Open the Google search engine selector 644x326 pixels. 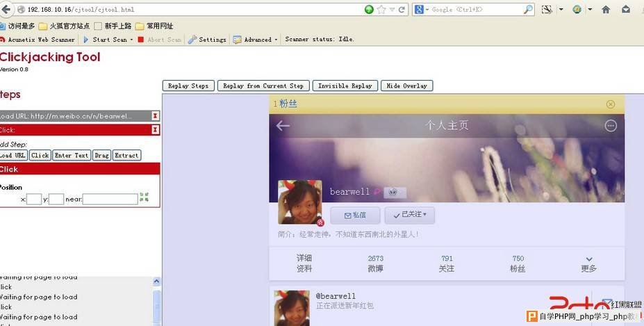point(422,10)
